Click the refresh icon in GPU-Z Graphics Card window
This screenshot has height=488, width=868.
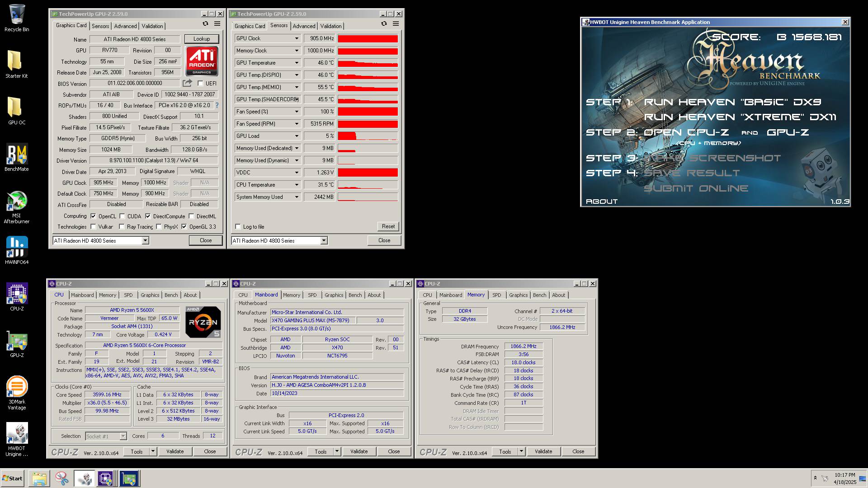point(205,24)
